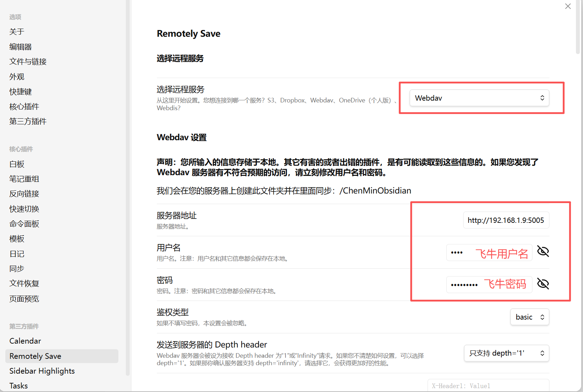Viewport: 583px width, 392px height.
Task: Select 笔记重组 core plugin settings
Action: [24, 179]
